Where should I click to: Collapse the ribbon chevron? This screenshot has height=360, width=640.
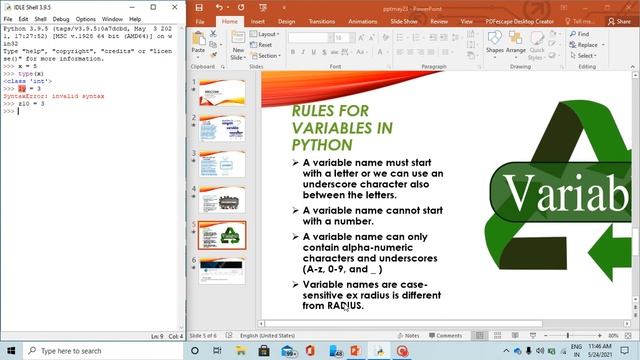point(632,67)
